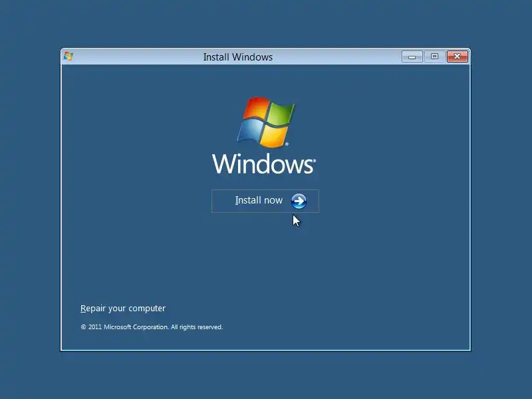The height and width of the screenshot is (399, 532).
Task: Open the Repair your computer link
Action: pos(123,308)
